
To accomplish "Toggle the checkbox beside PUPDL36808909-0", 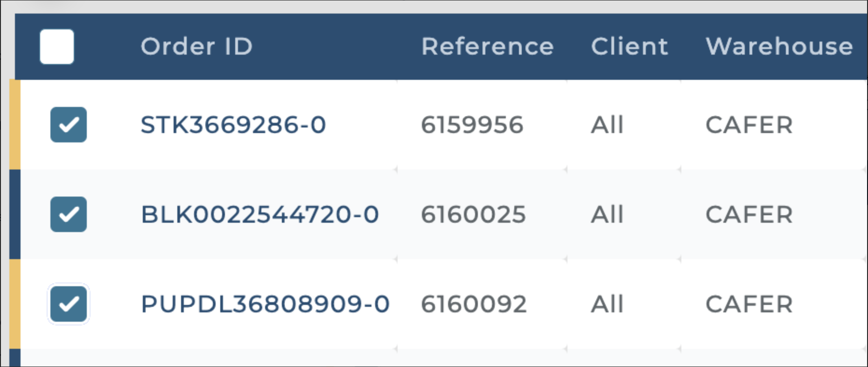I will 68,304.
